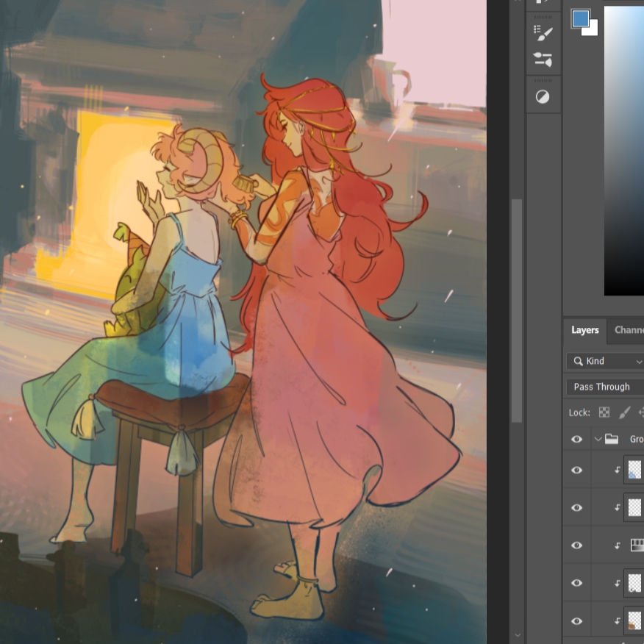Toggle visibility of first clipped layer
Image resolution: width=644 pixels, height=644 pixels.
coord(577,470)
